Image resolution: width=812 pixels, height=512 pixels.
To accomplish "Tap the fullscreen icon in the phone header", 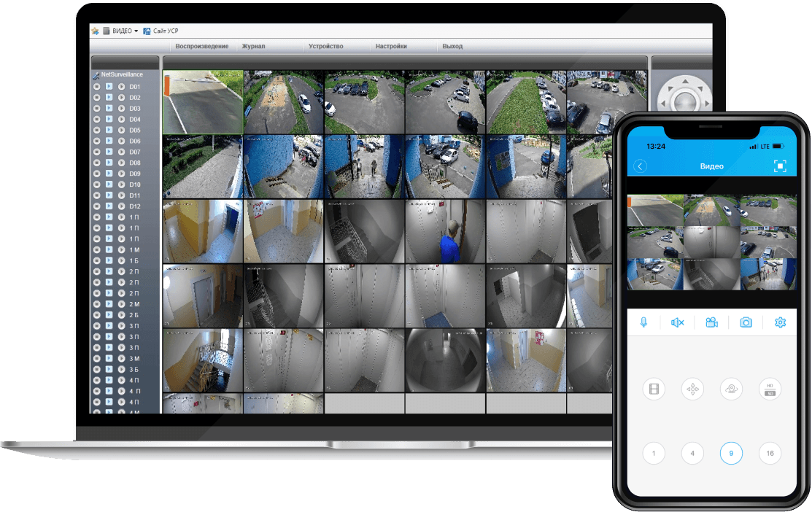I will [780, 166].
